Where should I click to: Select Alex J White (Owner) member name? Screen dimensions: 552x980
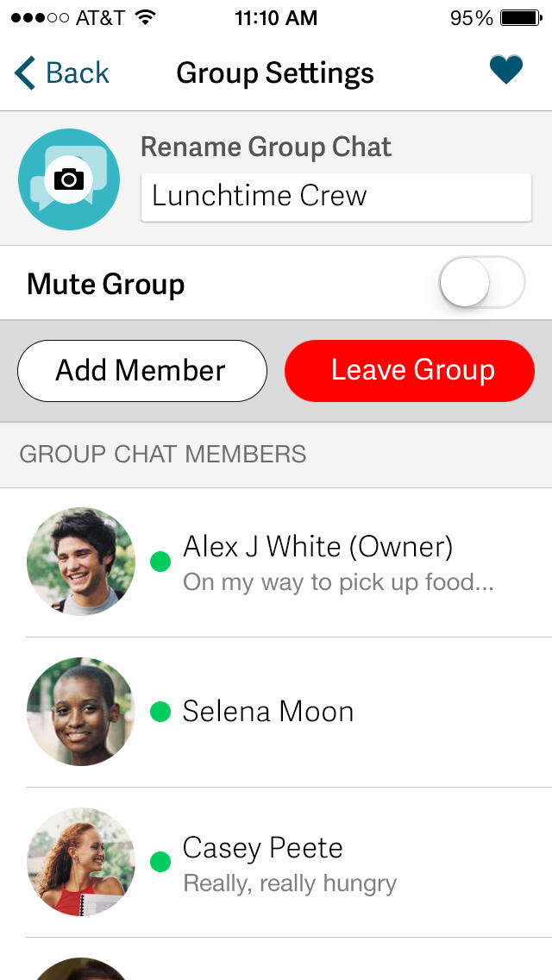click(317, 546)
